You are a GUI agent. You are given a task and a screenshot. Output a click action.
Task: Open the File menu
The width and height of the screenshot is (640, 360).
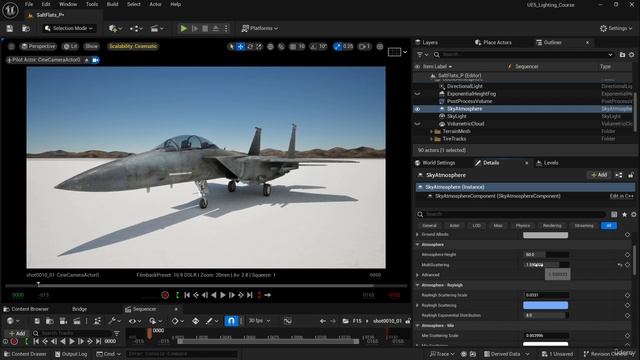29,4
